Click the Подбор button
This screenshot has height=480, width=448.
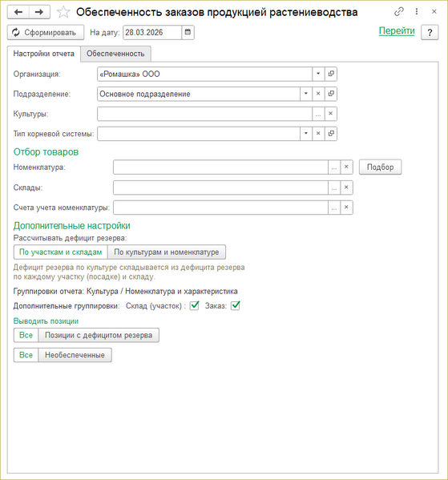(381, 167)
